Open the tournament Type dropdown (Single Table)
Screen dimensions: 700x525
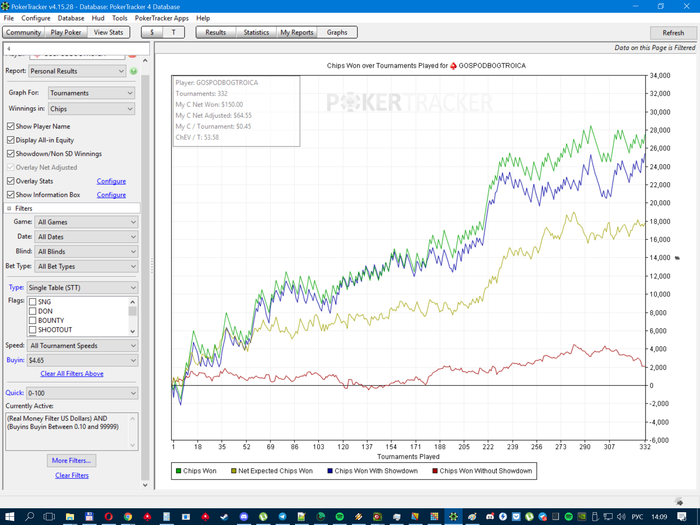[x=82, y=288]
